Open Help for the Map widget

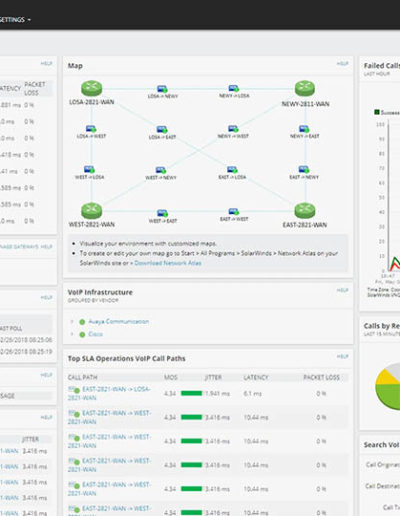tap(342, 63)
